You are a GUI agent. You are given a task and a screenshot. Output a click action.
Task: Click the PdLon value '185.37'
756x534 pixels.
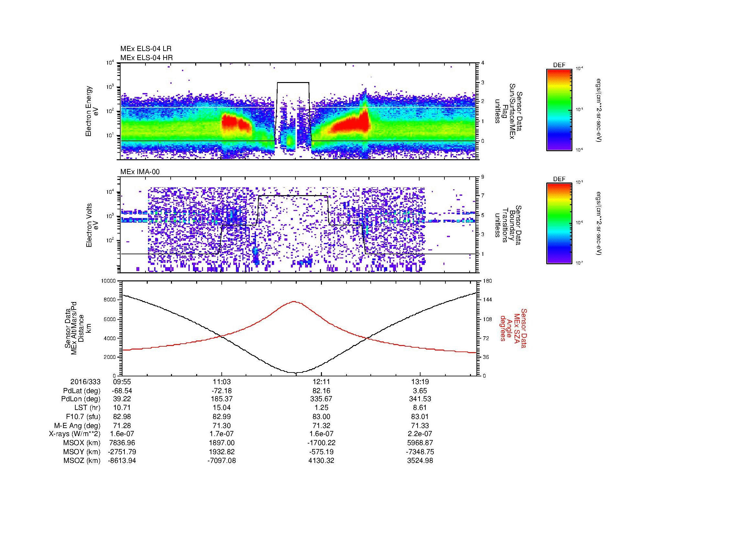click(x=222, y=399)
